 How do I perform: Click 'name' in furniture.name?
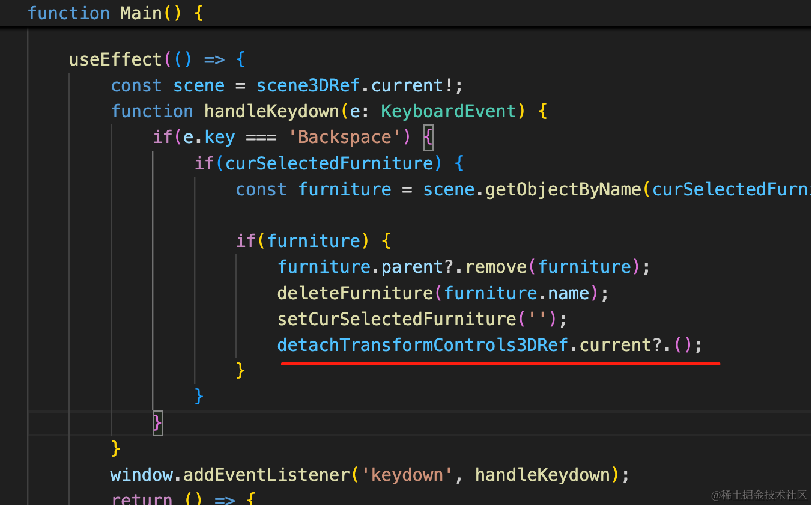[569, 293]
